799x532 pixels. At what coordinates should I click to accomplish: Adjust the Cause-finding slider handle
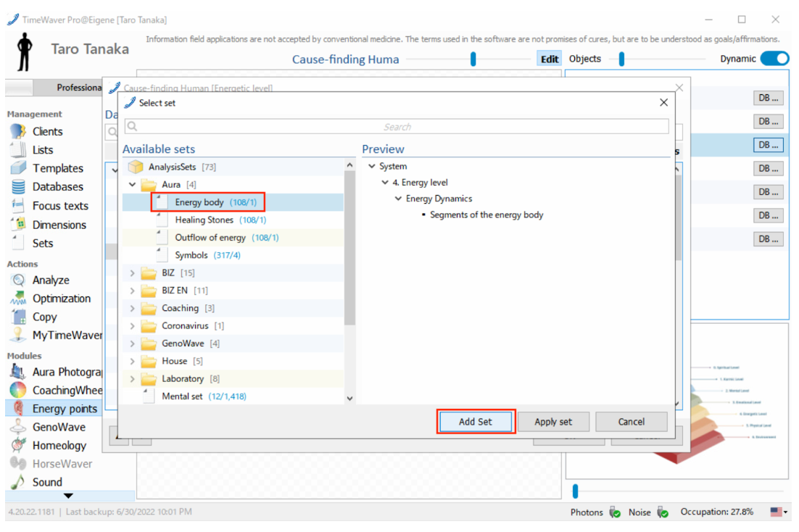(473, 59)
